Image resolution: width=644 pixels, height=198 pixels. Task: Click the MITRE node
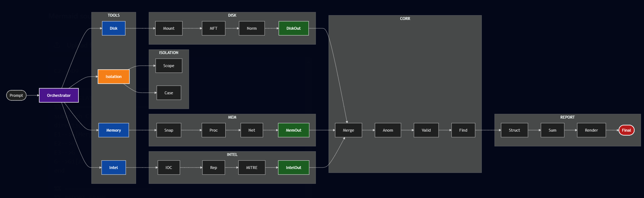252,168
